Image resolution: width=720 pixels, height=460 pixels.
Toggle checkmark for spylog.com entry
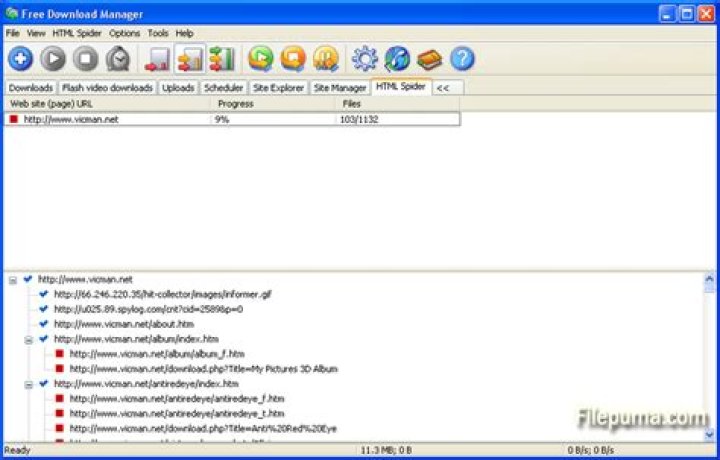[x=44, y=309]
